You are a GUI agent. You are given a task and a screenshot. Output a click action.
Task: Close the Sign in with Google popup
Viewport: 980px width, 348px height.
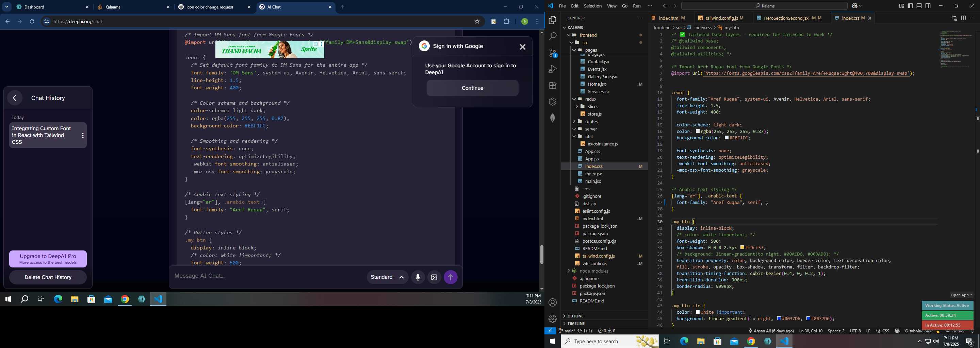coord(522,47)
